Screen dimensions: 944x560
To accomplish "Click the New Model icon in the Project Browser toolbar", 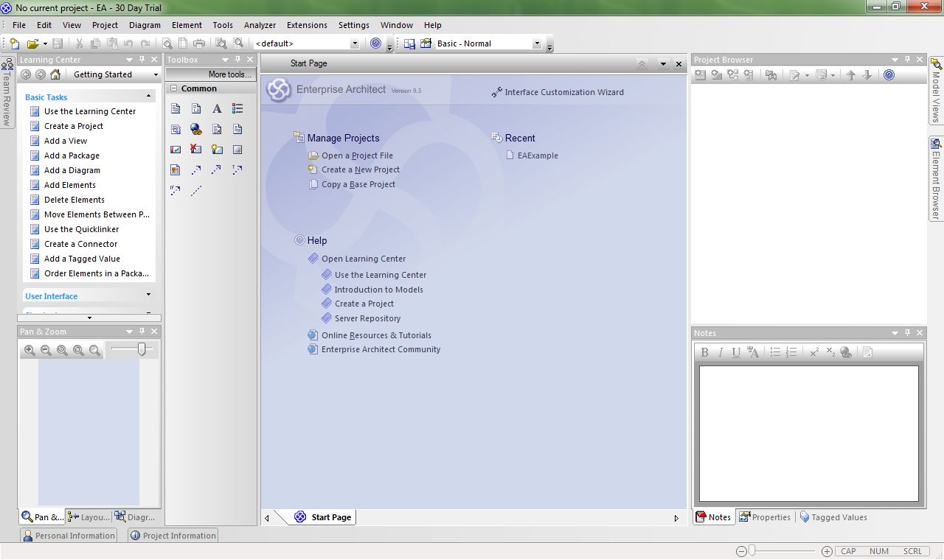I will click(700, 75).
